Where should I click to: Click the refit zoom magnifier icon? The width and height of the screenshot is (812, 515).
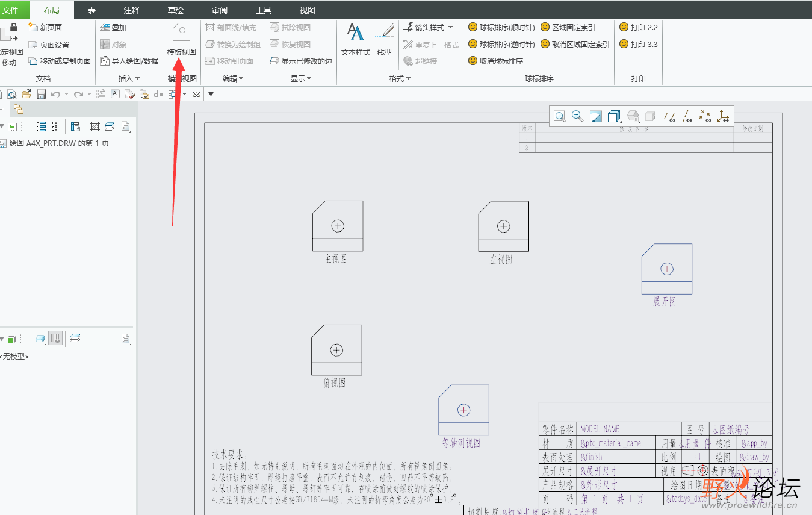coord(560,116)
